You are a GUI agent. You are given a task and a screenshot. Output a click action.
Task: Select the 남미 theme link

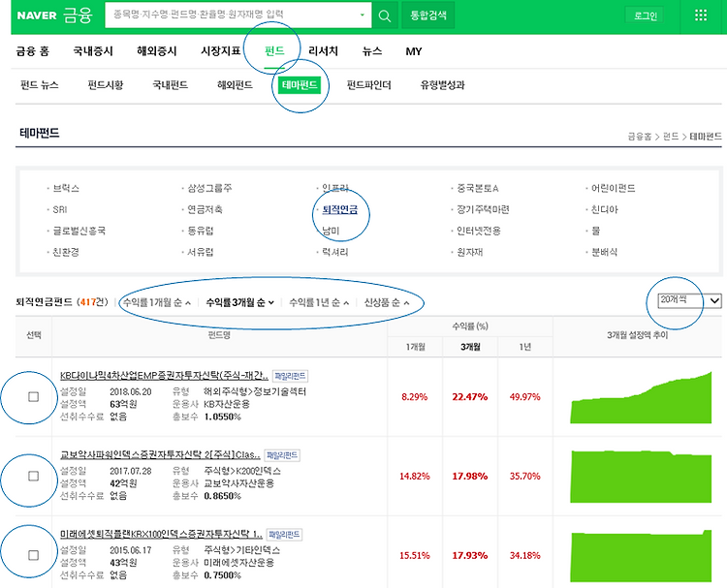tap(331, 231)
